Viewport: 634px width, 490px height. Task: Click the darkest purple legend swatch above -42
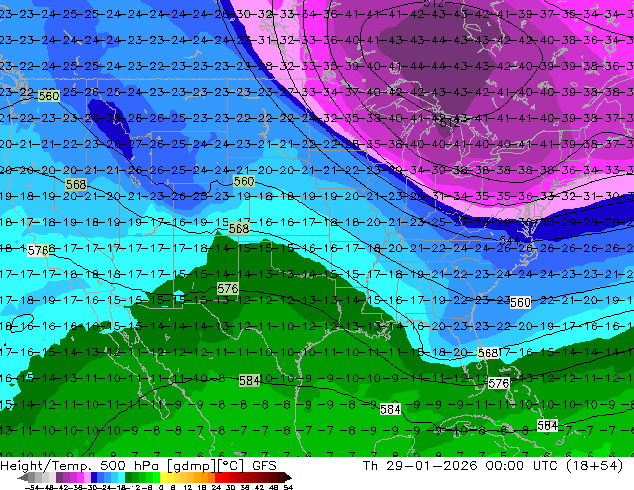(x=59, y=477)
